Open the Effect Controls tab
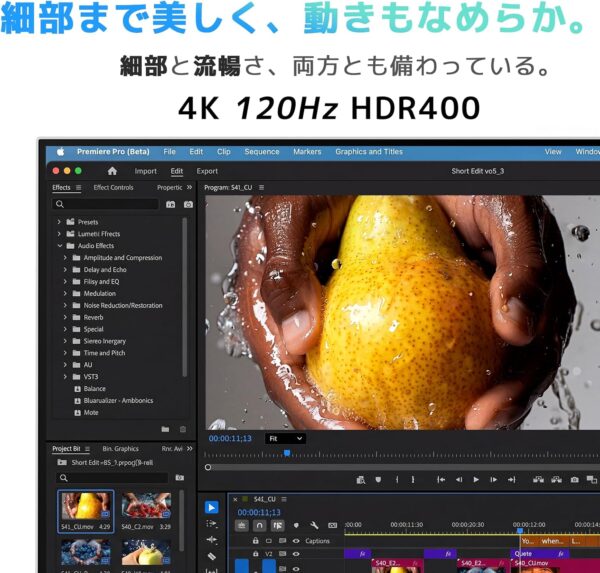Viewport: 600px width, 573px height. [113, 188]
